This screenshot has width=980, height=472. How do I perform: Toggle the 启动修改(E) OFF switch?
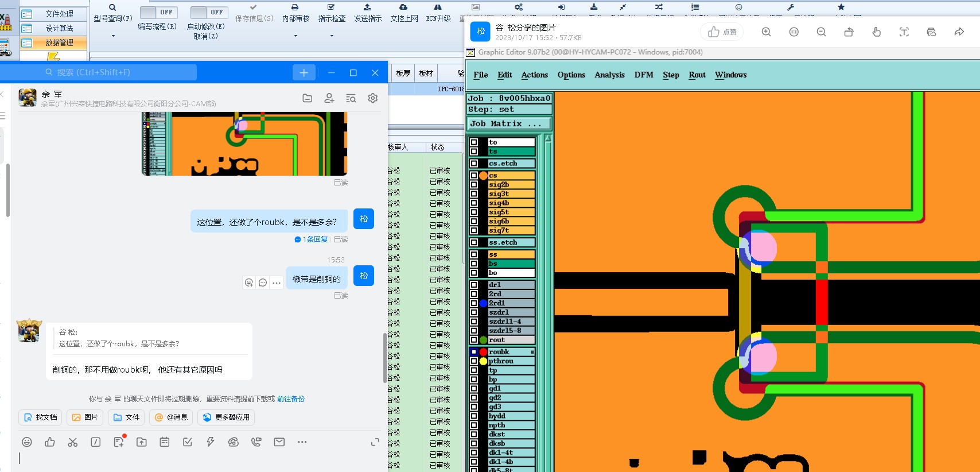pos(209,12)
